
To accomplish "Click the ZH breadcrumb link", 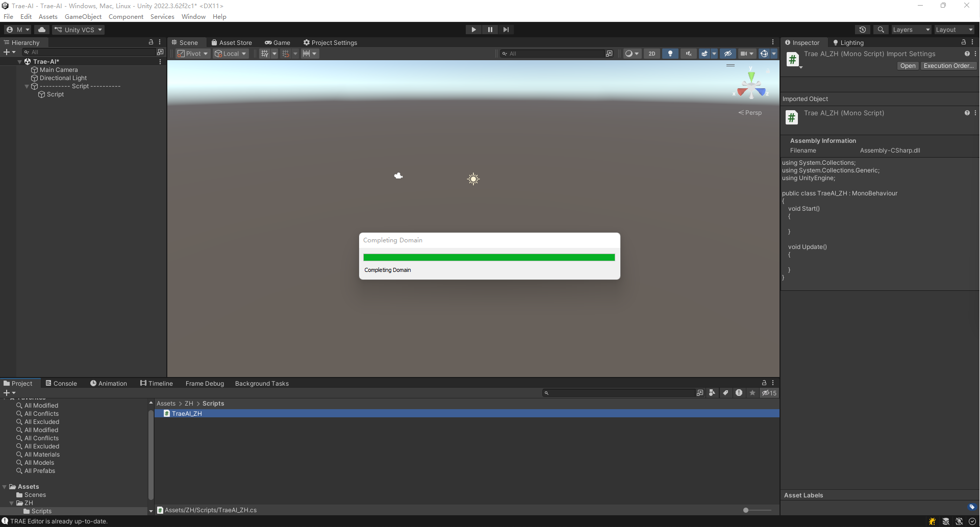I will (x=189, y=404).
